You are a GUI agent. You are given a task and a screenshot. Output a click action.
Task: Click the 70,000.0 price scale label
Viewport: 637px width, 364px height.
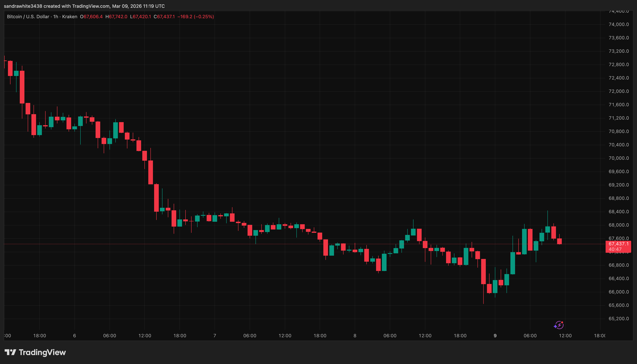tap(619, 158)
